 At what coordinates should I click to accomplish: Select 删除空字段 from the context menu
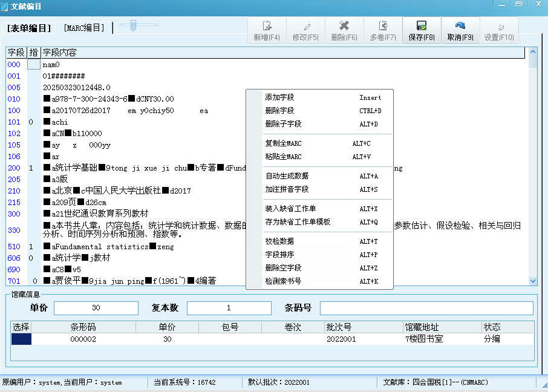(284, 267)
